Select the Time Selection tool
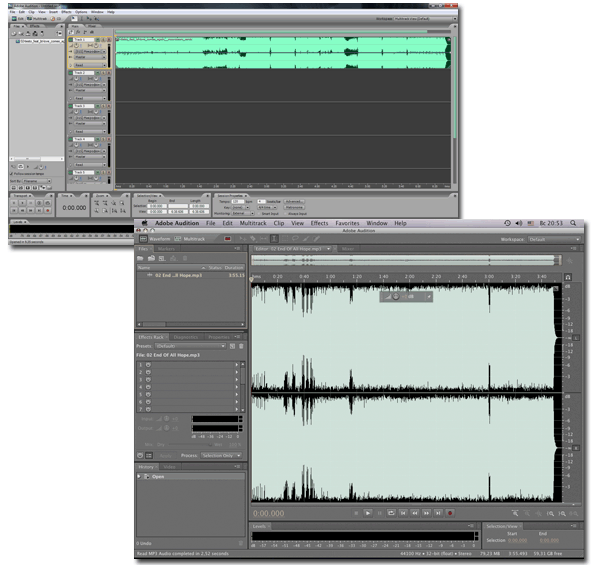 pyautogui.click(x=274, y=239)
